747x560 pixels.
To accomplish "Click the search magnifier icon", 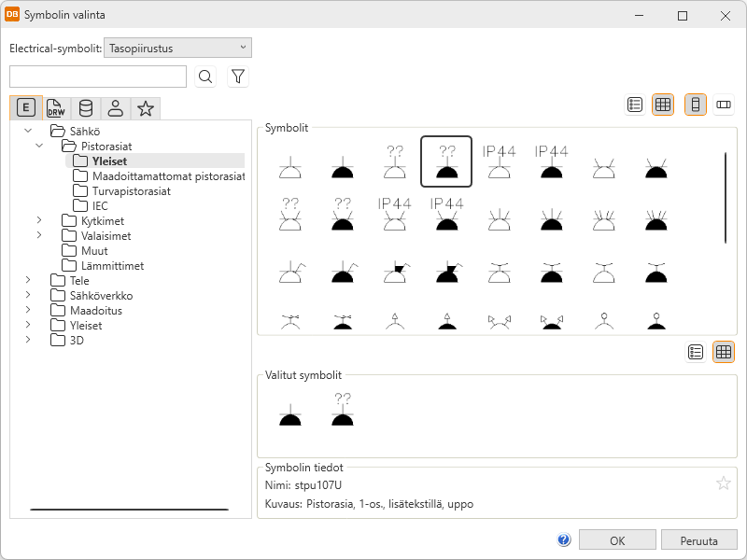I will click(205, 77).
